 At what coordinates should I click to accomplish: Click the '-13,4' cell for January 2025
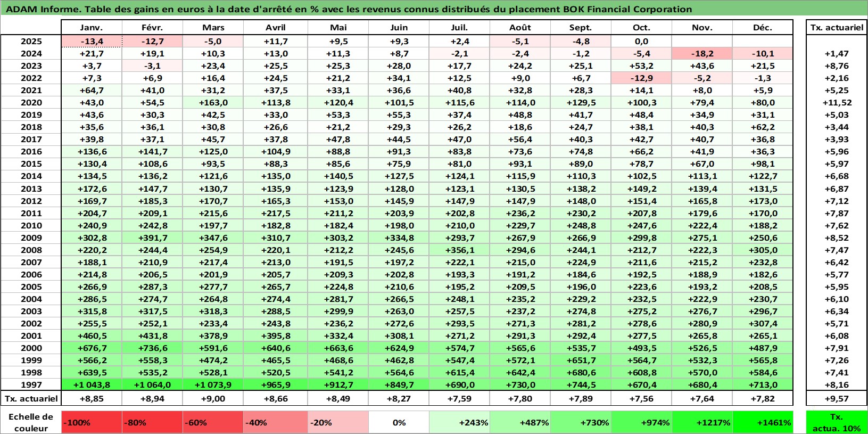click(x=92, y=42)
